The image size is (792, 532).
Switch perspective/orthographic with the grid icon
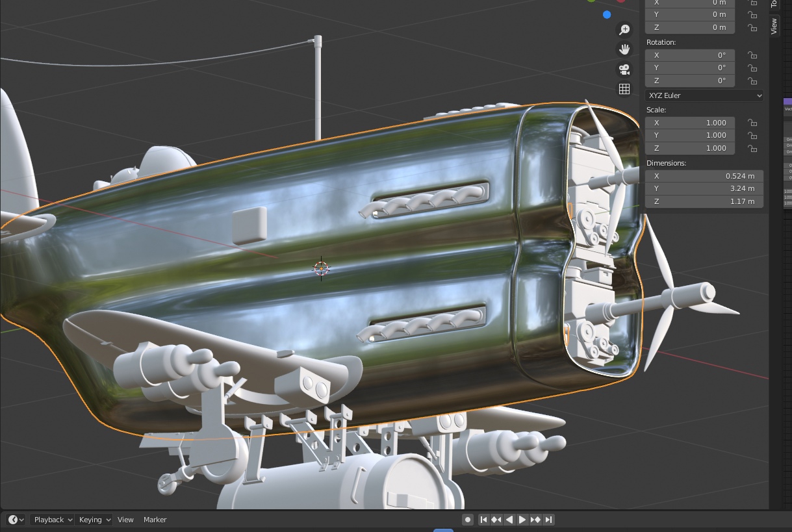[x=624, y=89]
